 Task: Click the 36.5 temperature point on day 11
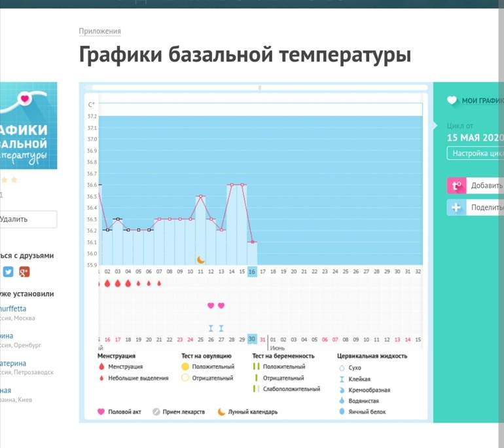[201, 196]
